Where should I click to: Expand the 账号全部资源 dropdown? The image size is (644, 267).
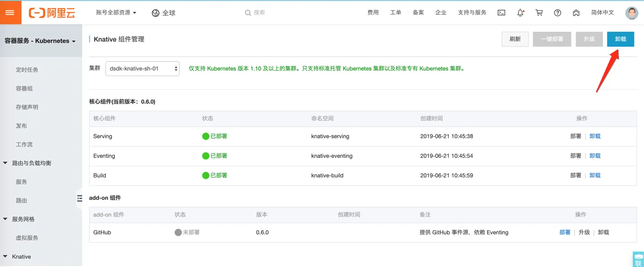116,12
